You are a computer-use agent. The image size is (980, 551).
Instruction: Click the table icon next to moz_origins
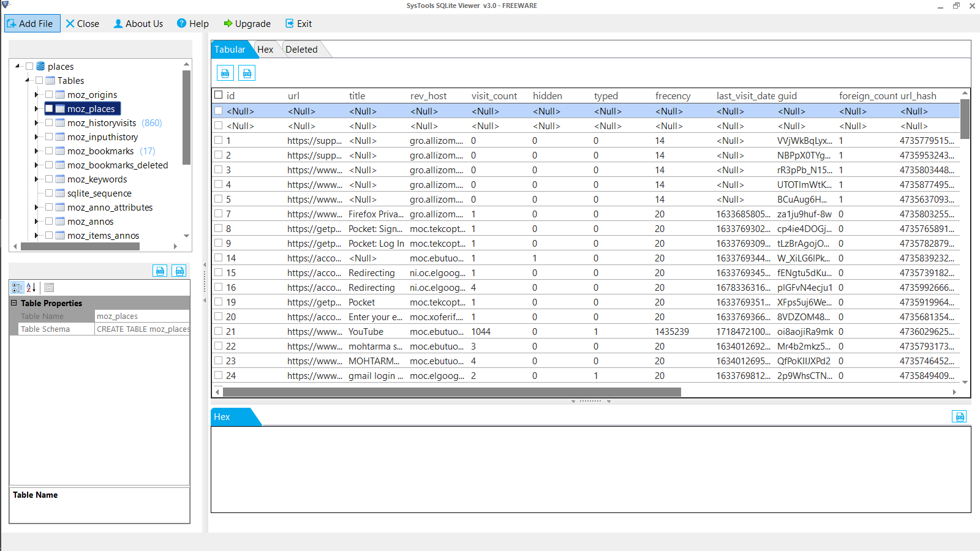pyautogui.click(x=60, y=94)
